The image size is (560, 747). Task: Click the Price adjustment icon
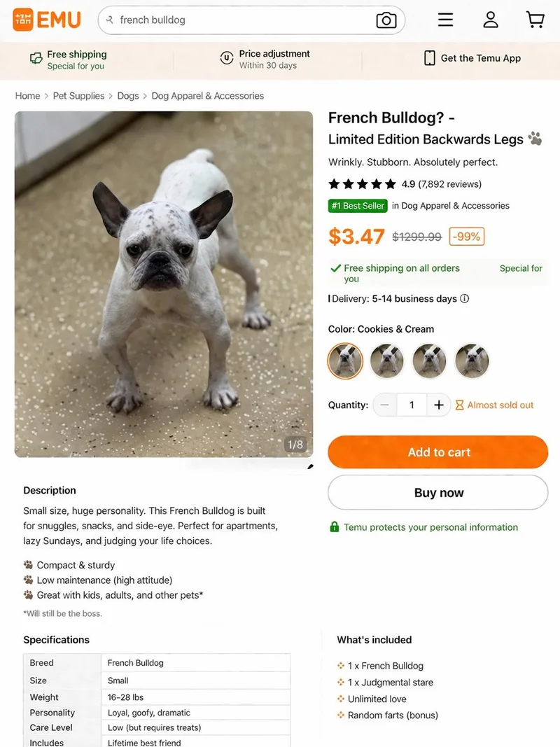click(x=227, y=58)
